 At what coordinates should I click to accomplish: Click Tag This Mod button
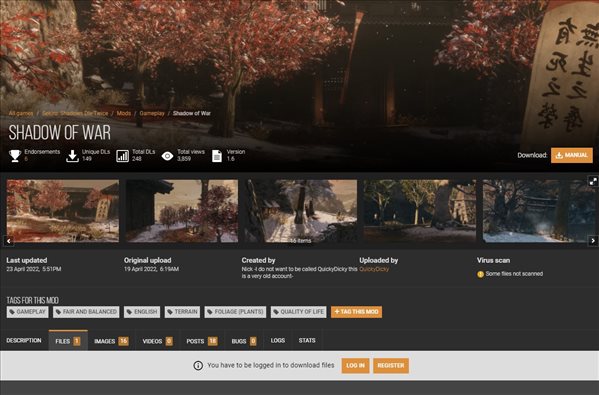point(356,312)
